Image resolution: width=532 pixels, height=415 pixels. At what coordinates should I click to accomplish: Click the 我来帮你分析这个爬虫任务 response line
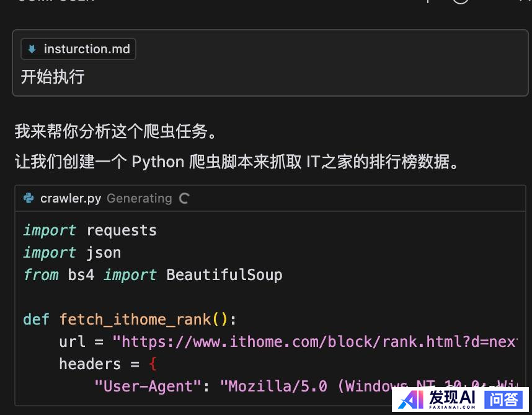pos(116,131)
